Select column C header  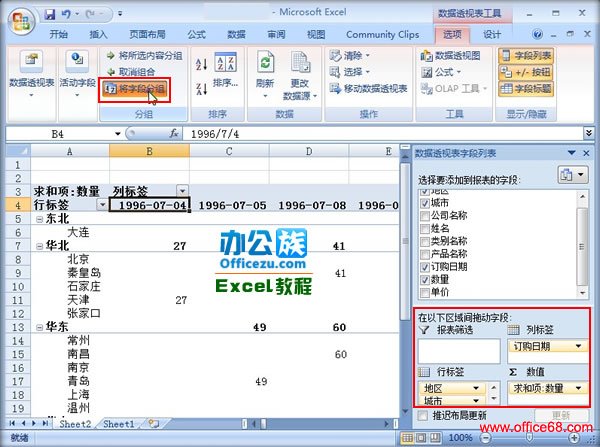229,151
